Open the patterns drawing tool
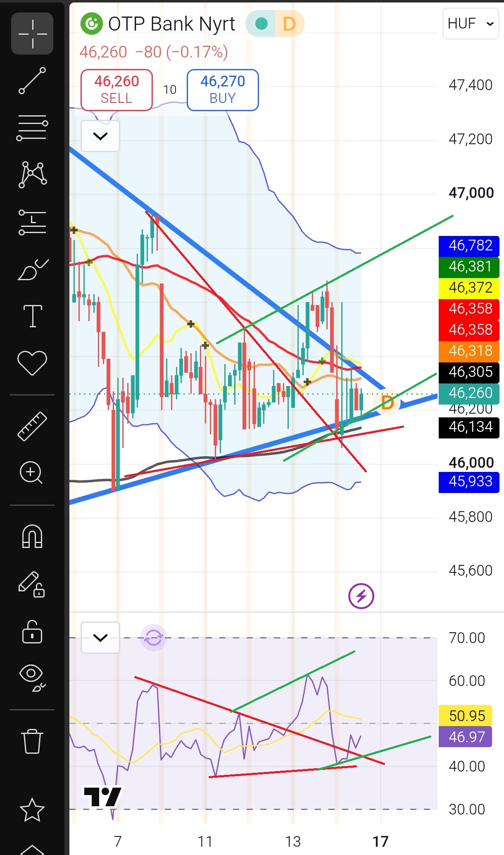 (32, 175)
